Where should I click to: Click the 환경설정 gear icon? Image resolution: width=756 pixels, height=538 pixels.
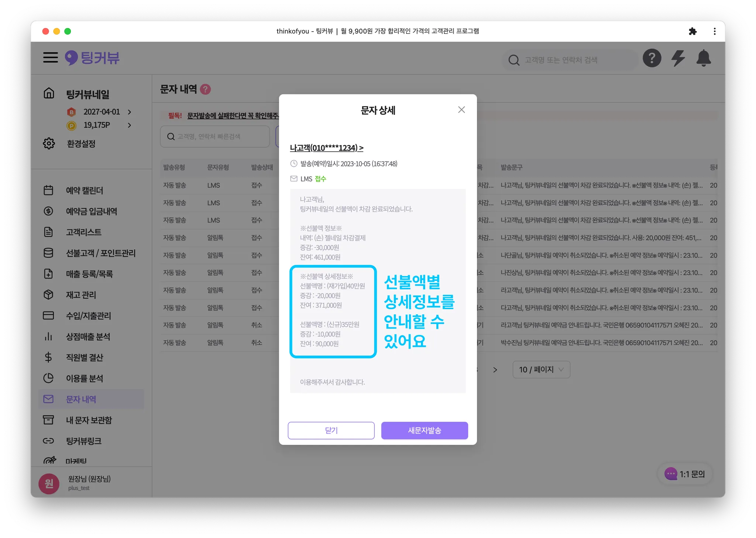(49, 144)
